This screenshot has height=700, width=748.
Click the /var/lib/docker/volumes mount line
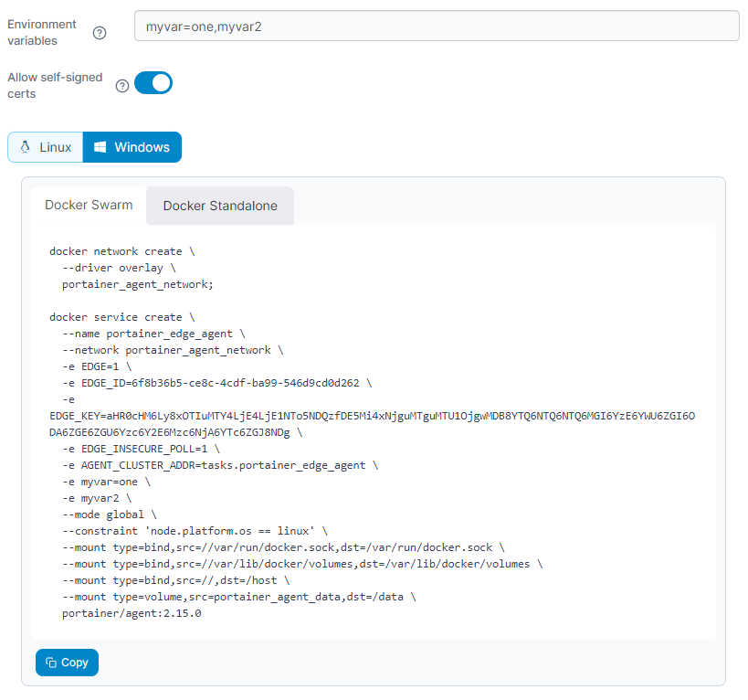coord(302,564)
